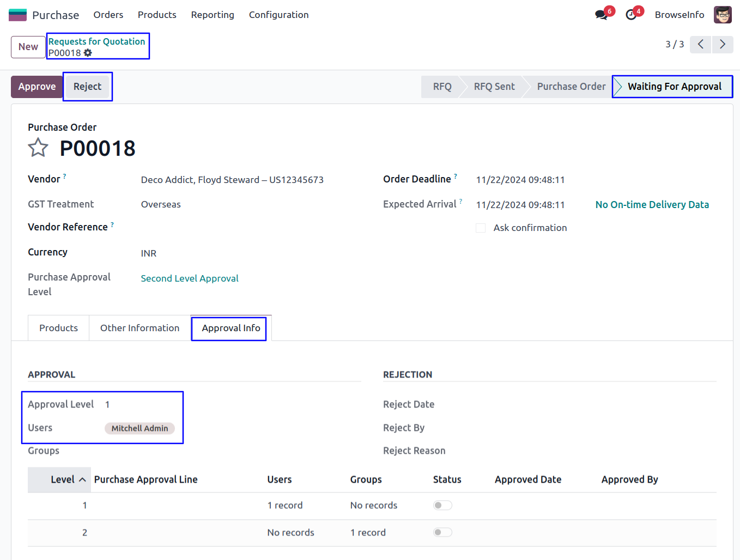This screenshot has height=560, width=740.
Task: Toggle the Status switch for level 1
Action: pyautogui.click(x=442, y=506)
